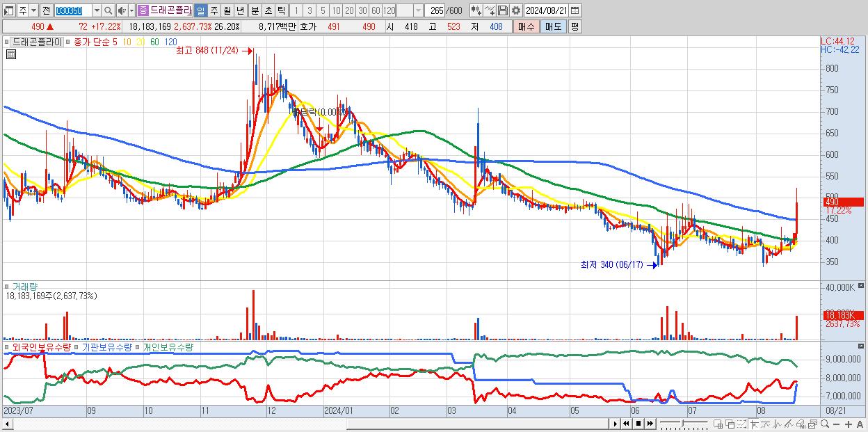The image size is (868, 432).
Task: Switch to tick '틱' chart period
Action: (281, 10)
